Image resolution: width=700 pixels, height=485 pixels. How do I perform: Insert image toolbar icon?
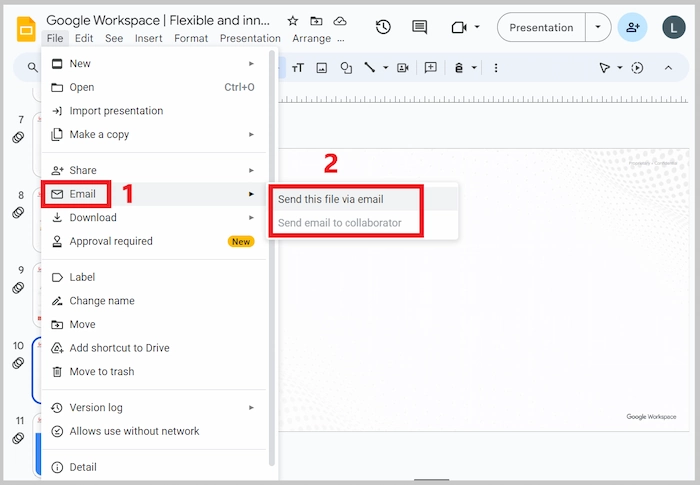[x=321, y=68]
